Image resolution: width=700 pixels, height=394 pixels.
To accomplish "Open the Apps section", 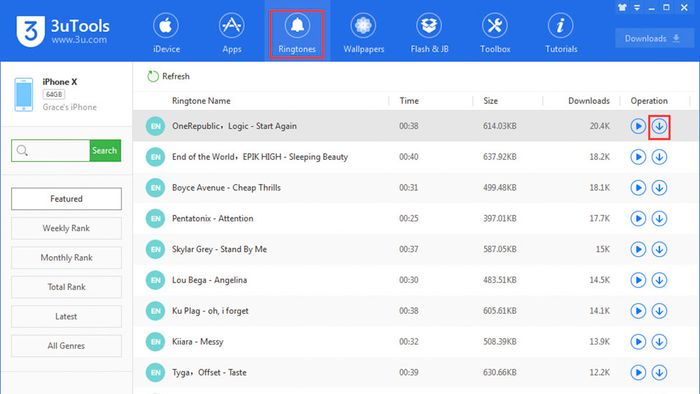I will coord(232,33).
